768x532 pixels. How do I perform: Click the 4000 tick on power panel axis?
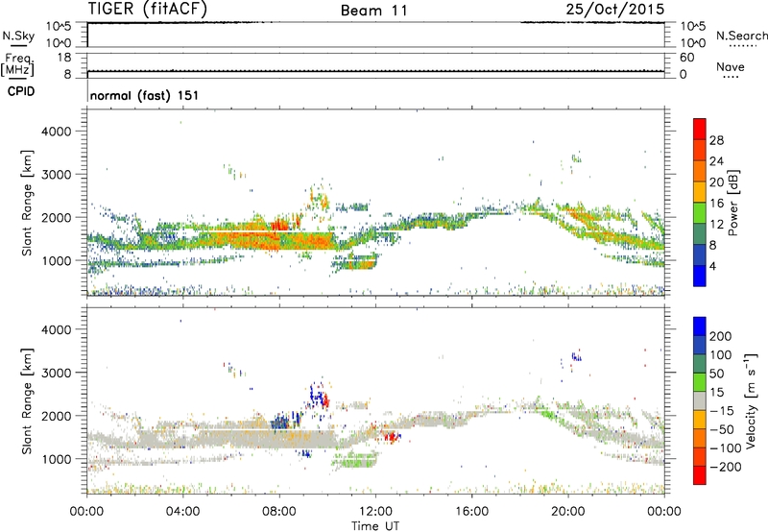tap(56, 132)
